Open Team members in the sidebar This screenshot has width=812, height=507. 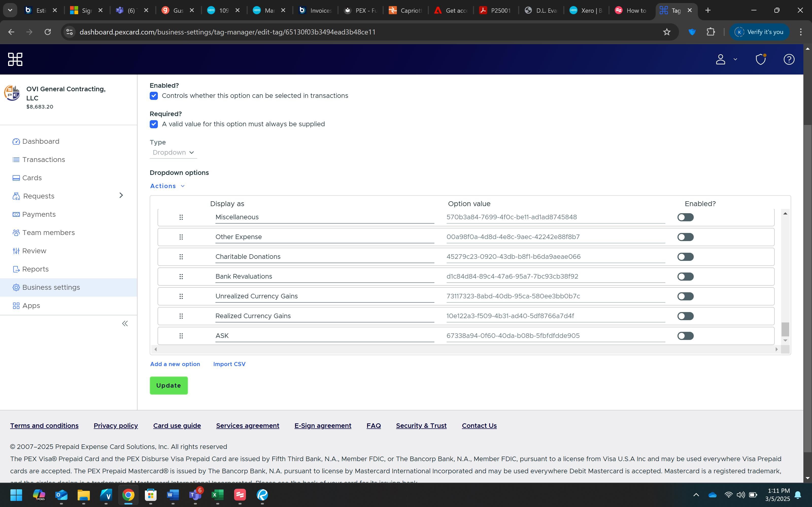pyautogui.click(x=48, y=233)
